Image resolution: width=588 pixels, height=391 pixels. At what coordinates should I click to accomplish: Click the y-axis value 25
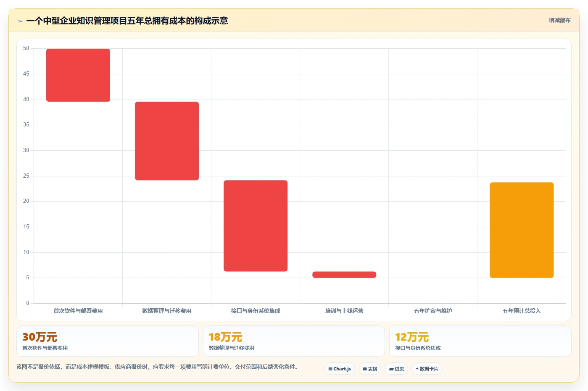26,176
